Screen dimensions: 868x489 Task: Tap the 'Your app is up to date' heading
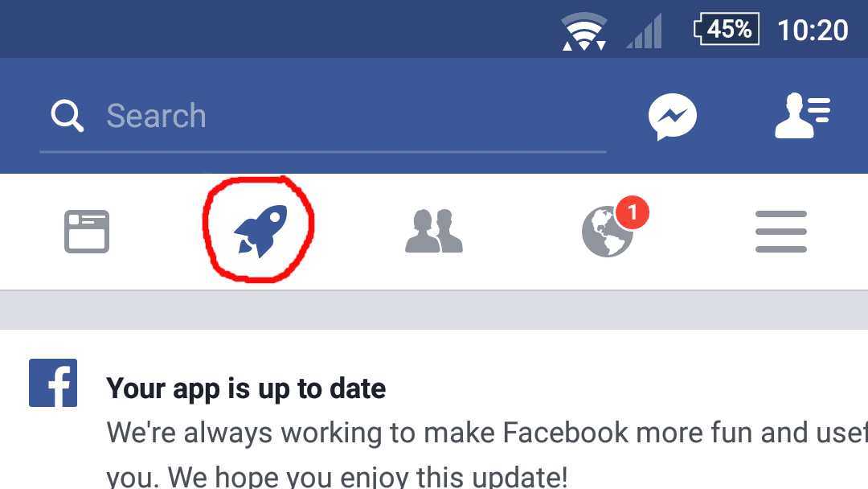(246, 388)
